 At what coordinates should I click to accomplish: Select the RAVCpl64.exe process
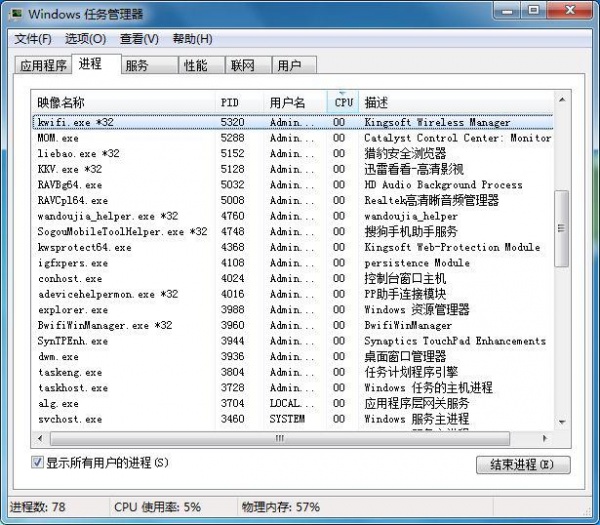click(293, 200)
